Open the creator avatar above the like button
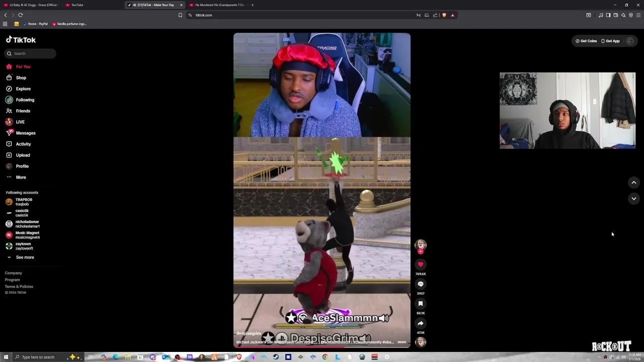 point(421,245)
